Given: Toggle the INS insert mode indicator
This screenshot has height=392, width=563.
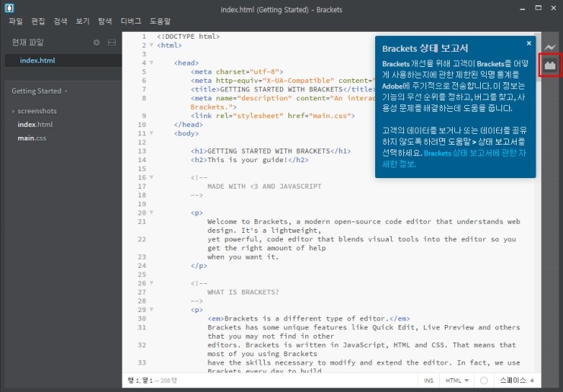Looking at the screenshot, I should (x=428, y=381).
